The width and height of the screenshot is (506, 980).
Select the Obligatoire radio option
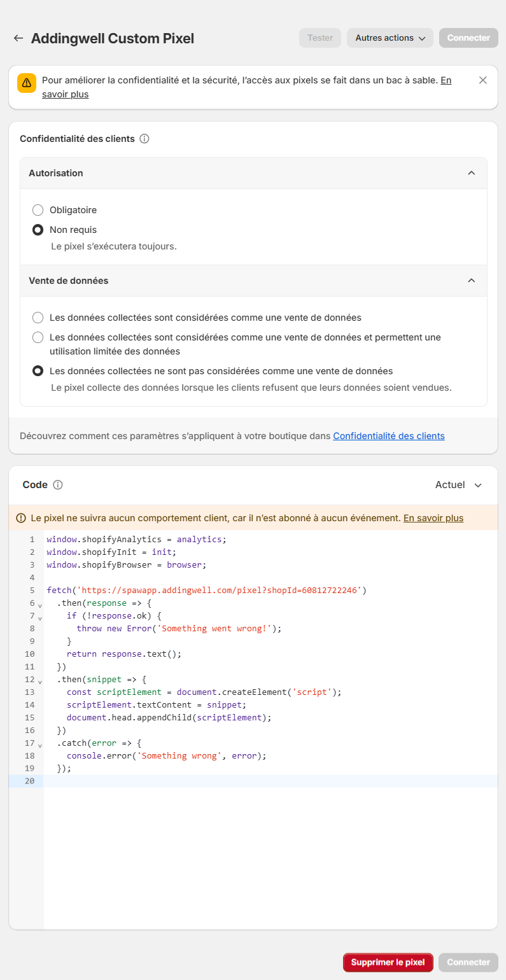pyautogui.click(x=38, y=210)
